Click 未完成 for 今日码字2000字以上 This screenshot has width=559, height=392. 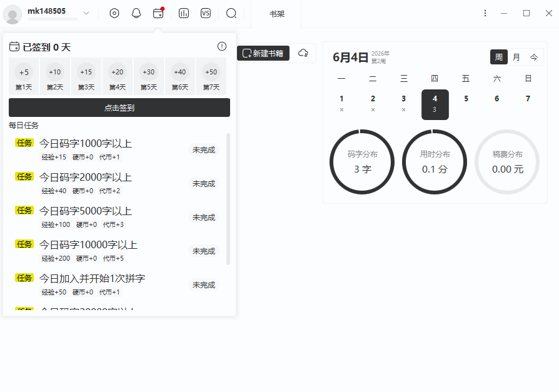pyautogui.click(x=204, y=184)
